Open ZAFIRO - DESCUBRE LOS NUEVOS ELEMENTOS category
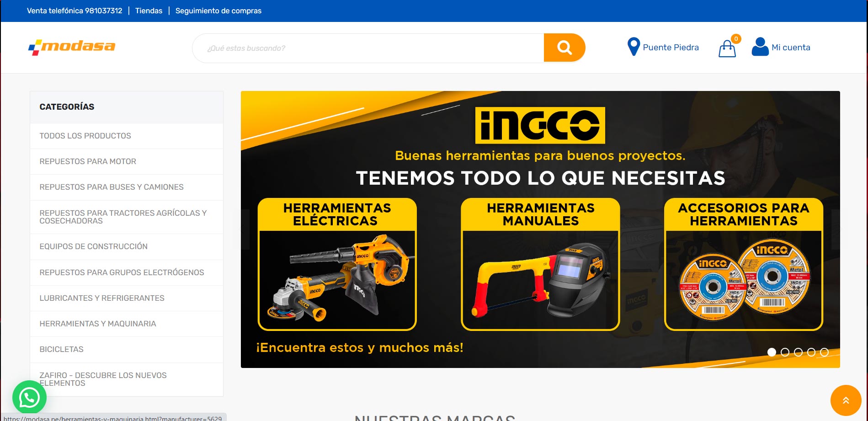This screenshot has width=868, height=421. (127, 379)
